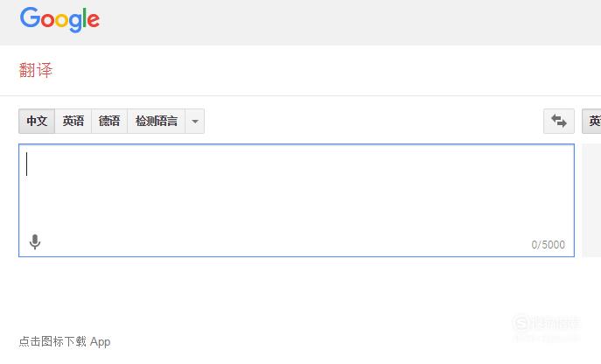Click the divider line below 翻译 heading
The height and width of the screenshot is (364, 601).
[301, 95]
